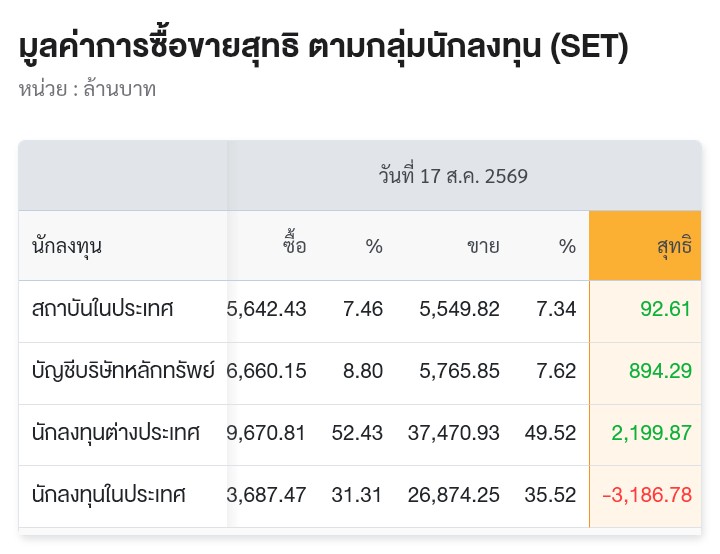
Task: Click the ขาย column header
Action: pyautogui.click(x=483, y=246)
